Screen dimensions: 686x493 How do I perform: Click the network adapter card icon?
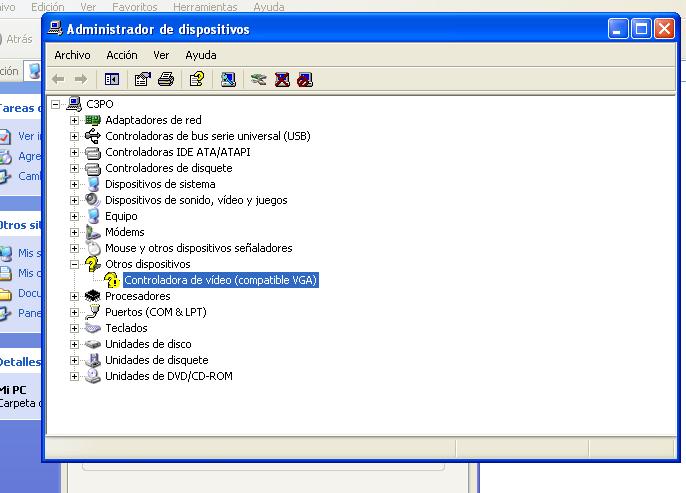[x=93, y=120]
